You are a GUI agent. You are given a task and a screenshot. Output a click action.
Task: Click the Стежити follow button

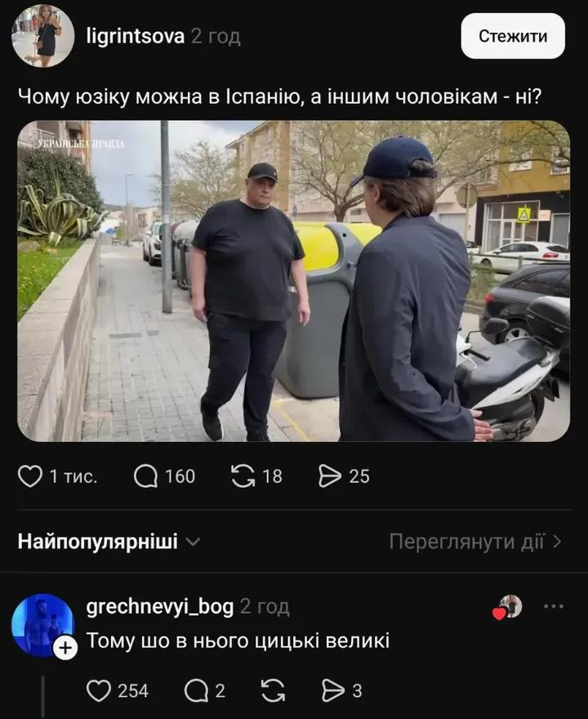tap(513, 36)
